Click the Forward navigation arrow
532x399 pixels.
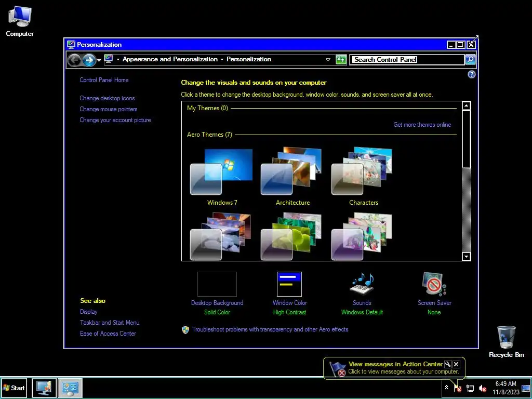(89, 60)
